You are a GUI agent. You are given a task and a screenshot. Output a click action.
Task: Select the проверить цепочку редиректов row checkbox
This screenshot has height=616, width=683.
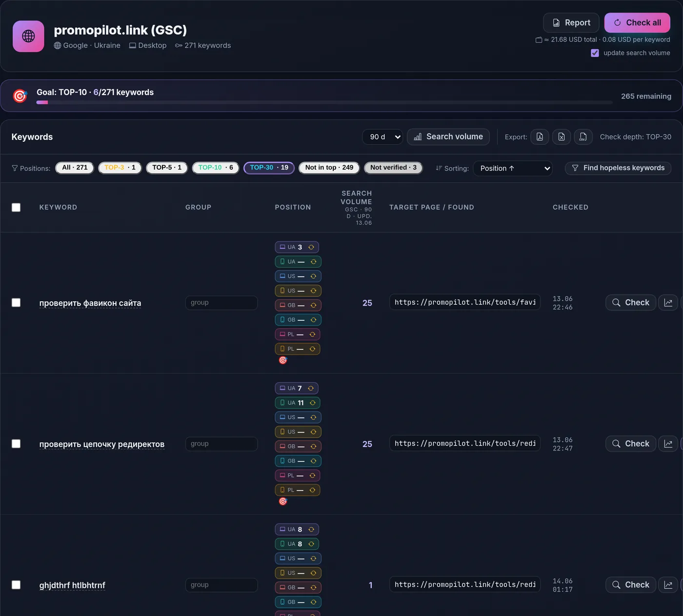[x=16, y=444]
